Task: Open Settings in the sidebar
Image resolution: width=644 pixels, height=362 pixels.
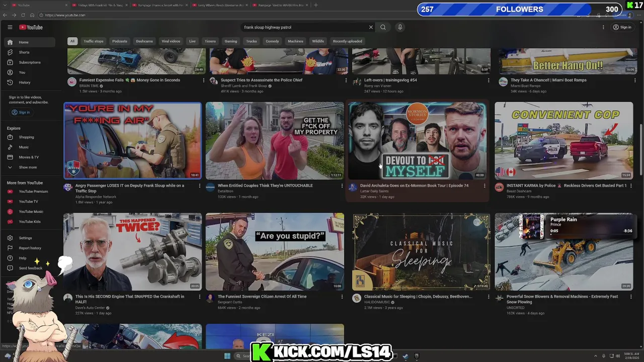Action: (30, 238)
